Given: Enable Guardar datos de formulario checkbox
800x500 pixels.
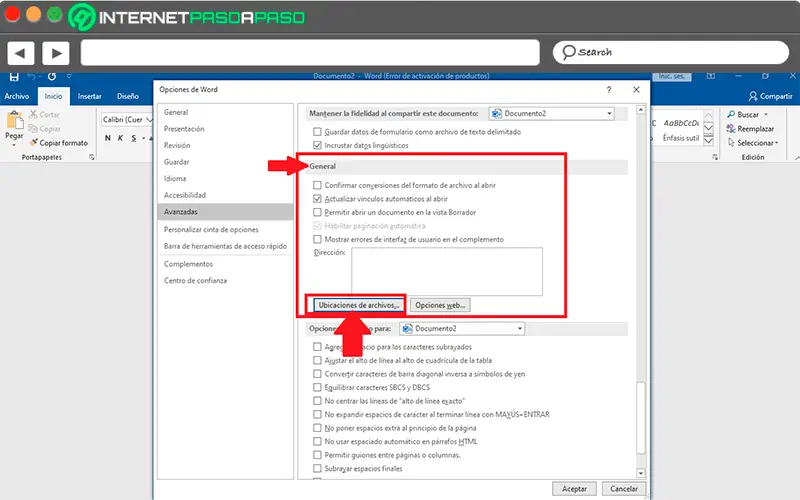Looking at the screenshot, I should point(317,132).
